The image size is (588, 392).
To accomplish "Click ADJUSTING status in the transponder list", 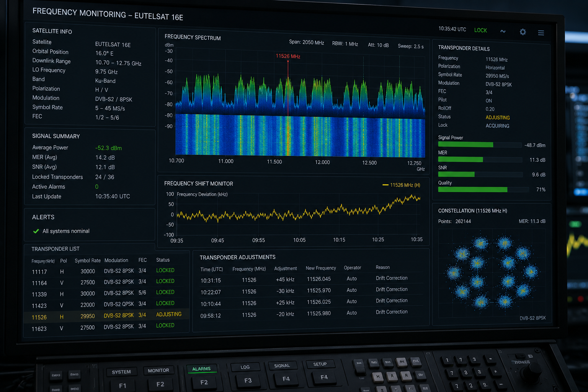I will [x=169, y=314].
